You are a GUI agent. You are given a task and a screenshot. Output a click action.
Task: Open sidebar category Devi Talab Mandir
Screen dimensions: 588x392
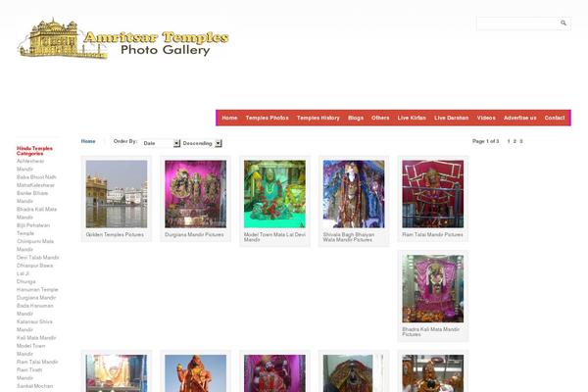click(38, 258)
